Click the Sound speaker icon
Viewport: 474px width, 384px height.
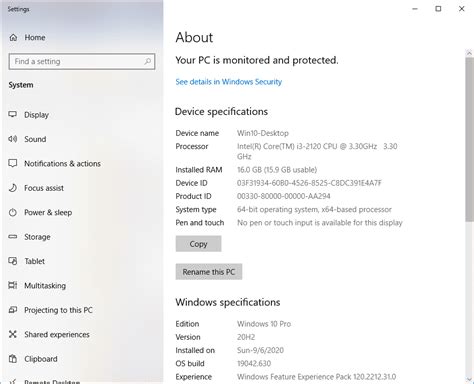point(13,139)
